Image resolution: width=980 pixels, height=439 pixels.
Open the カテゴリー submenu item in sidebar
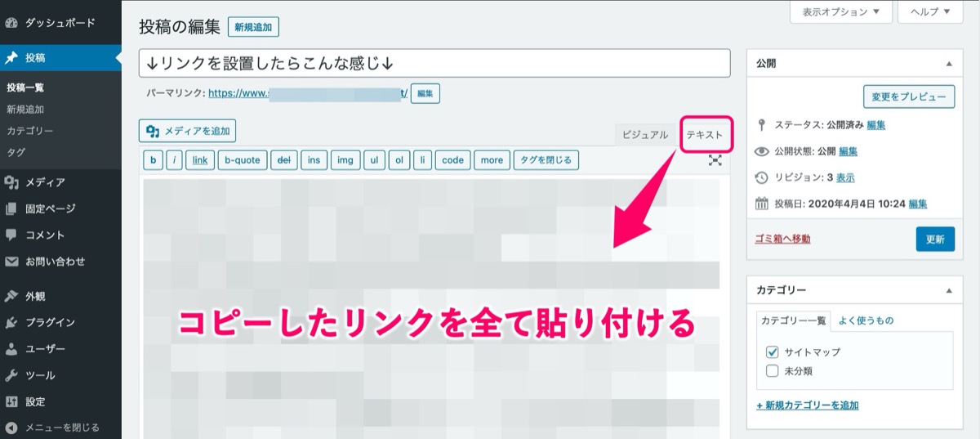30,131
